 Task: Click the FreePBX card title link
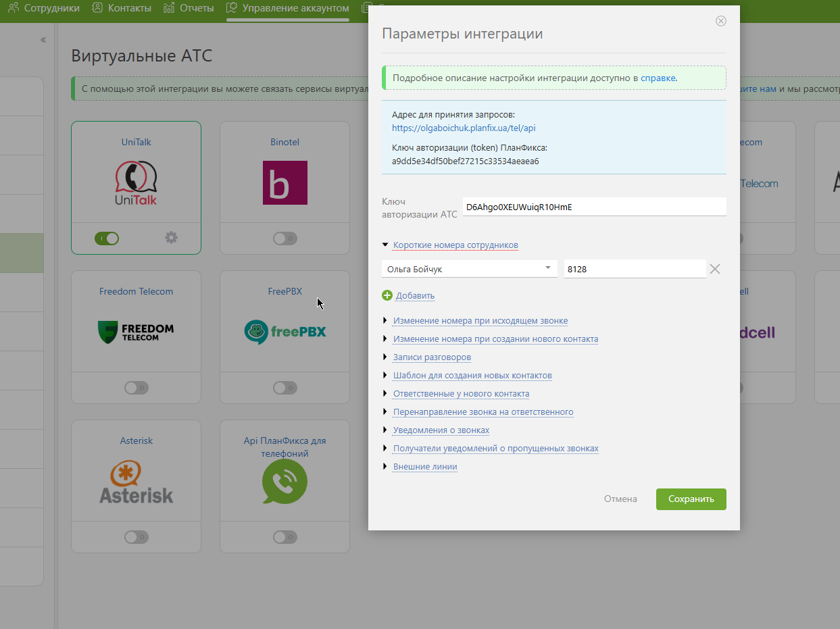(285, 292)
